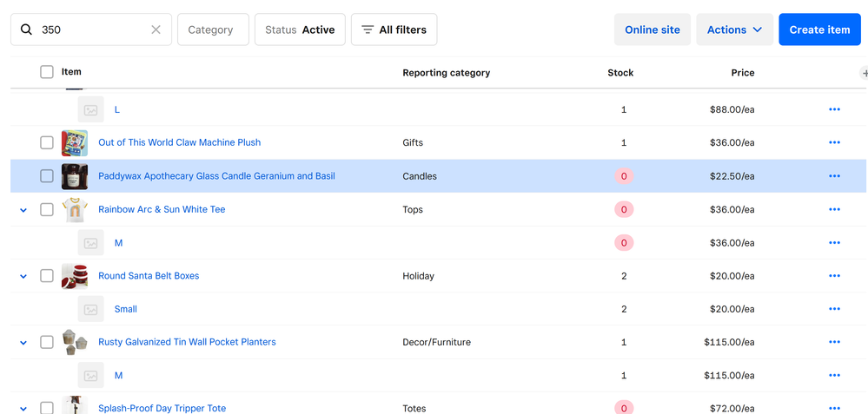Clear the search field with X icon
The height and width of the screenshot is (414, 868).
156,30
